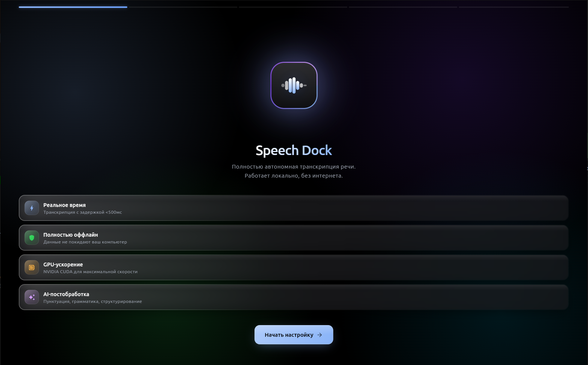Select the line "Полностью автономная транскрипция речи."
Screen dimensions: 588x365
(294, 167)
